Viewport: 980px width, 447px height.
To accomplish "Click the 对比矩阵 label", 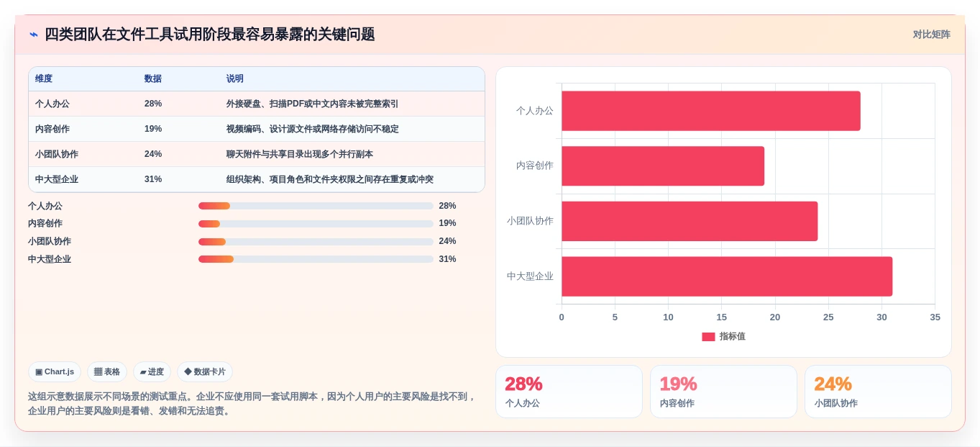I will 931,35.
